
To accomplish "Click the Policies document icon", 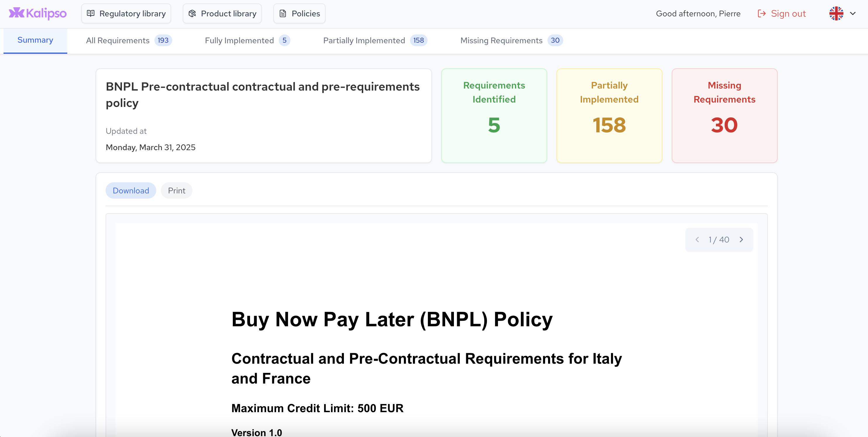I will [x=283, y=13].
